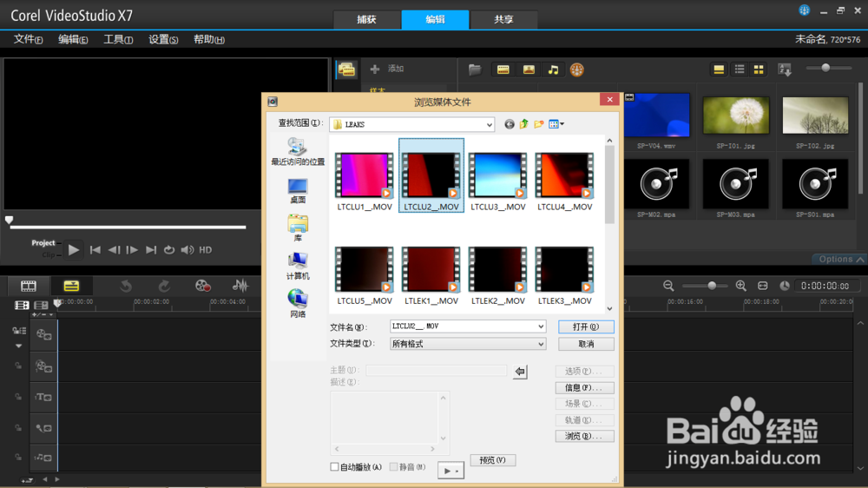Image resolution: width=868 pixels, height=488 pixels.
Task: Open the import media files folder icon
Action: [475, 69]
